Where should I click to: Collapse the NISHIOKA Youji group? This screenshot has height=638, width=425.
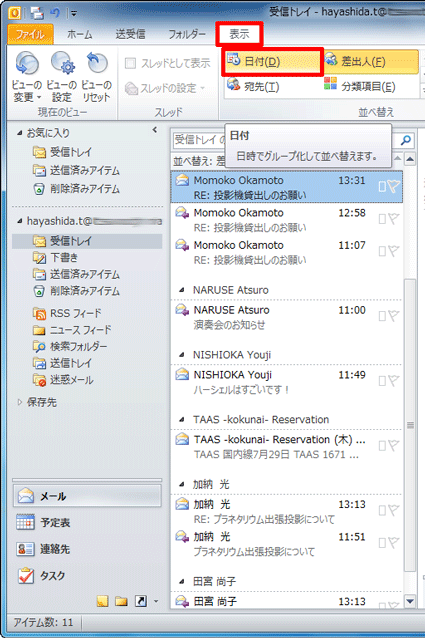182,355
